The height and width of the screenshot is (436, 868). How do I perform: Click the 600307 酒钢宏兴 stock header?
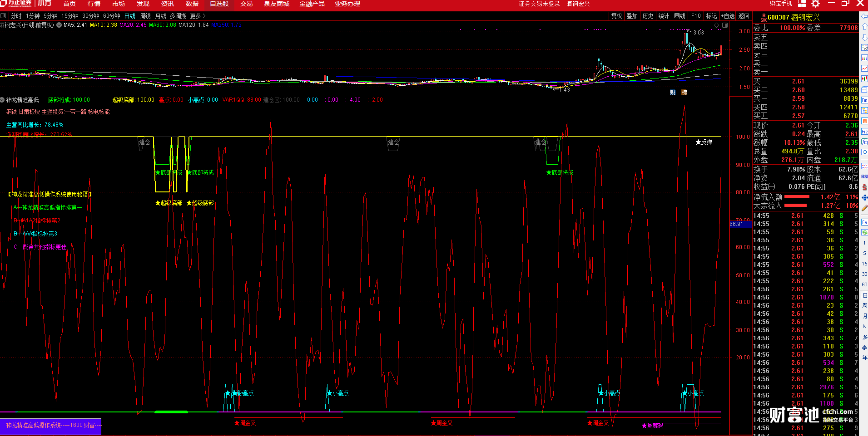(x=794, y=17)
